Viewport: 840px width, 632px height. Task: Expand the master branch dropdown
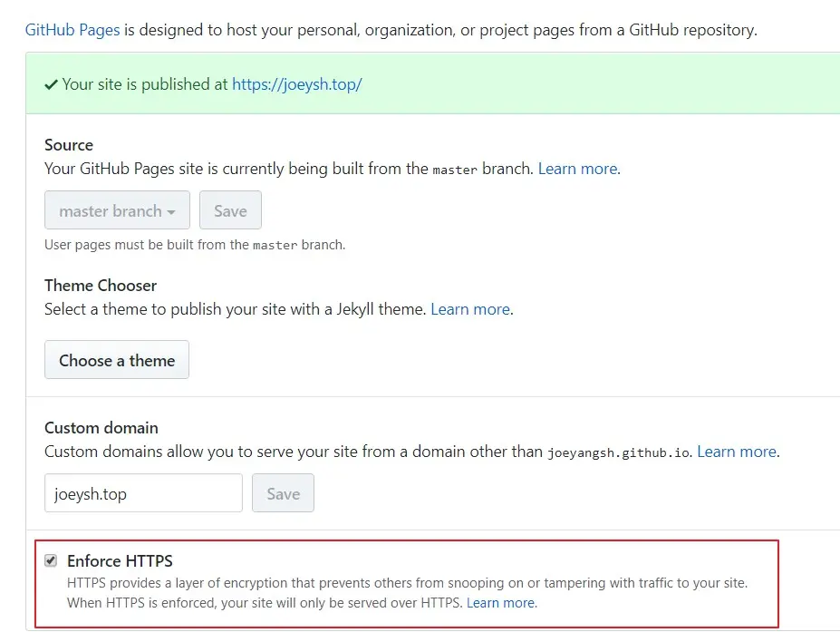[x=117, y=210]
